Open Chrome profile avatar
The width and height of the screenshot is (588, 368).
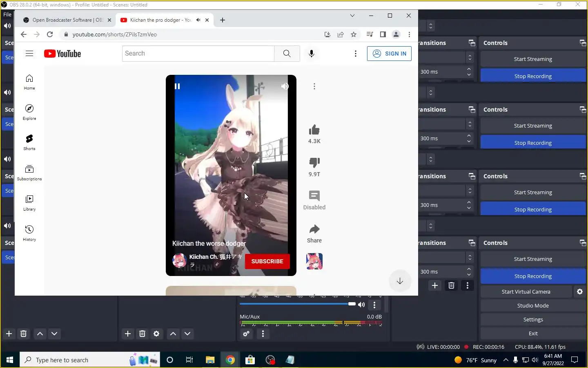click(396, 34)
